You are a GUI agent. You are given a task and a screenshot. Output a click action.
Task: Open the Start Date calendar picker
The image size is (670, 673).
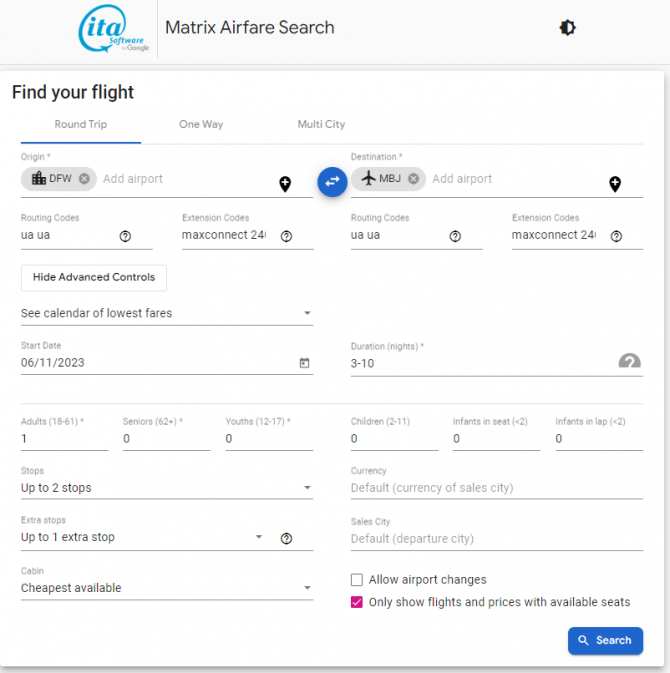tap(304, 363)
